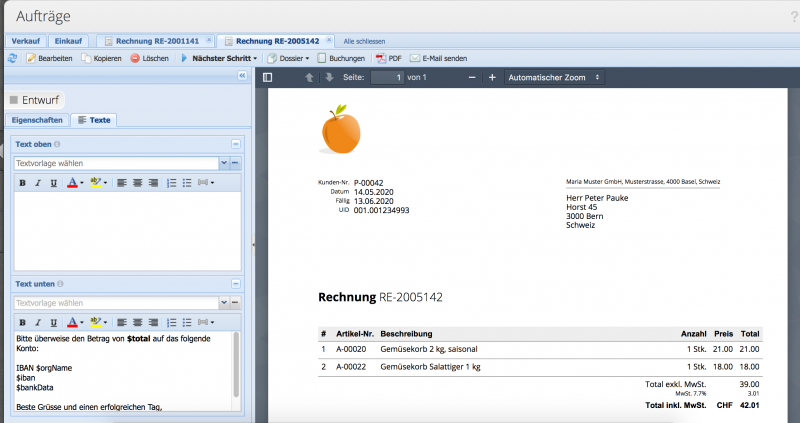The width and height of the screenshot is (800, 423).
Task: Click the help question mark icon
Action: click(x=794, y=16)
